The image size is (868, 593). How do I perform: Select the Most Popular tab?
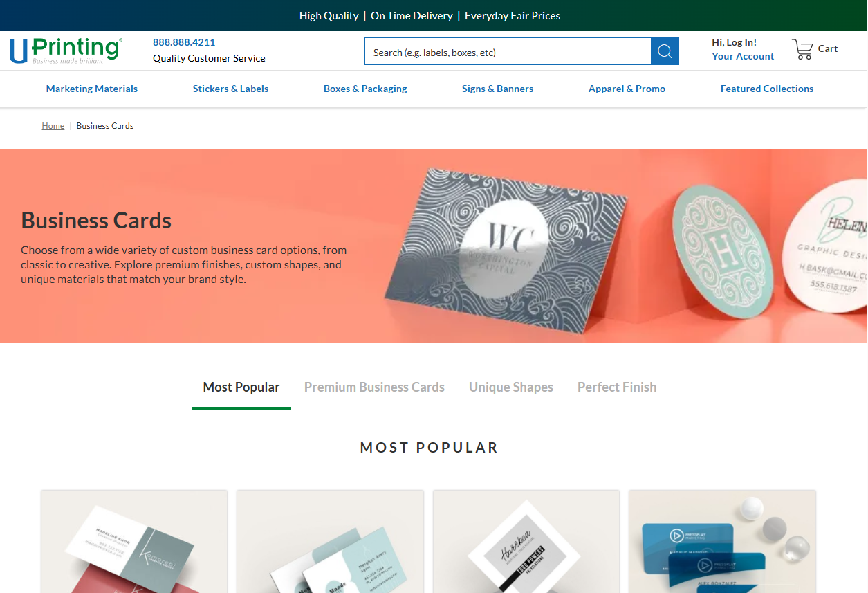point(241,387)
